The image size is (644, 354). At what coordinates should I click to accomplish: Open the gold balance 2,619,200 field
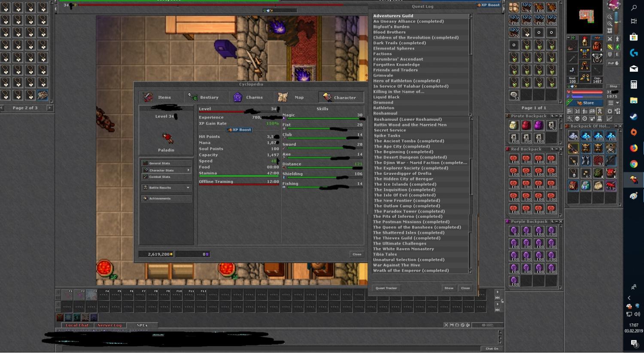point(156,254)
